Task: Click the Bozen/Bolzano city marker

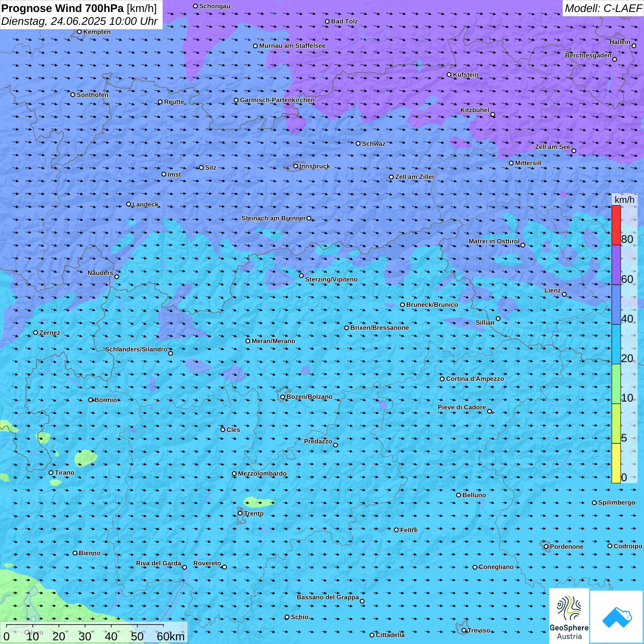Action: pos(283,397)
